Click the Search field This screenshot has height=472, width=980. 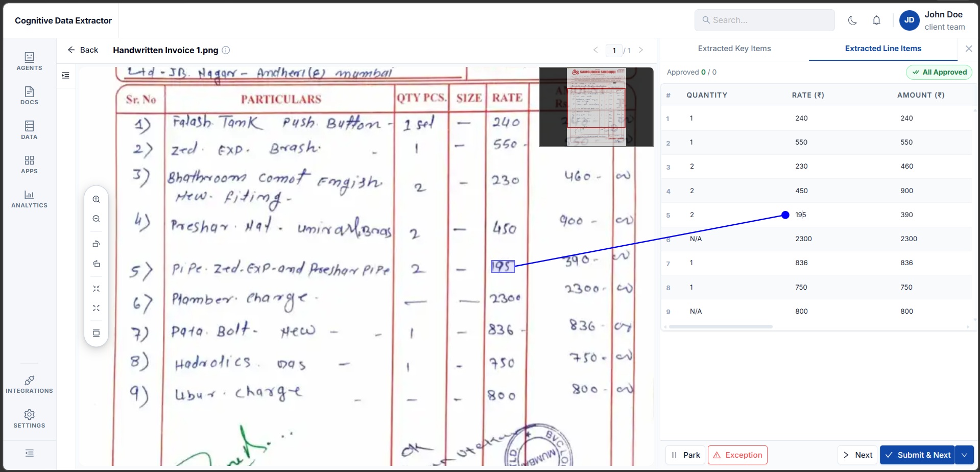click(x=764, y=20)
